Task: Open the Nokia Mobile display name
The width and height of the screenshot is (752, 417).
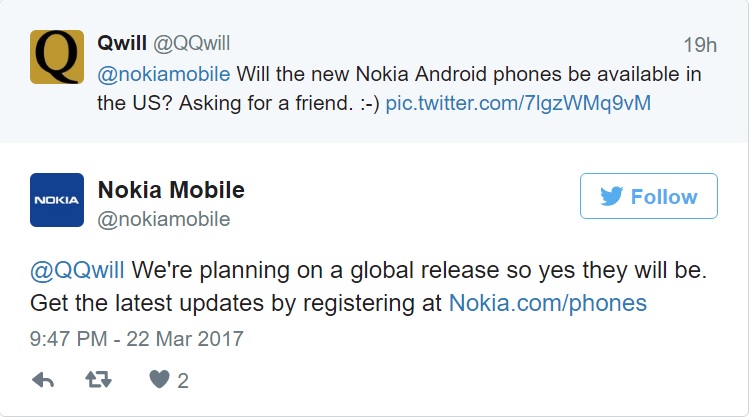Action: pyautogui.click(x=171, y=189)
